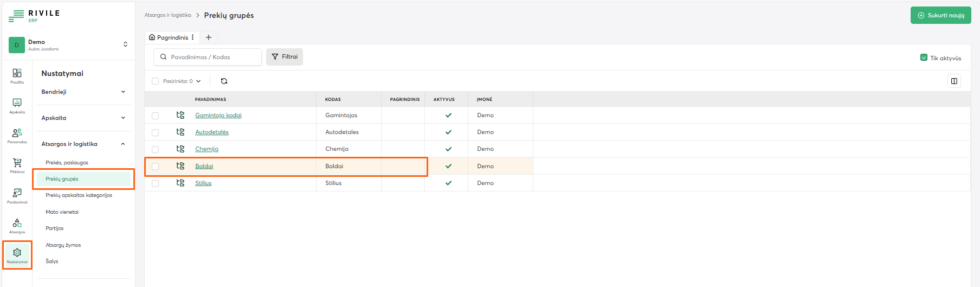This screenshot has height=287, width=980.
Task: Open Mato vienetai in settings menu
Action: click(x=62, y=212)
